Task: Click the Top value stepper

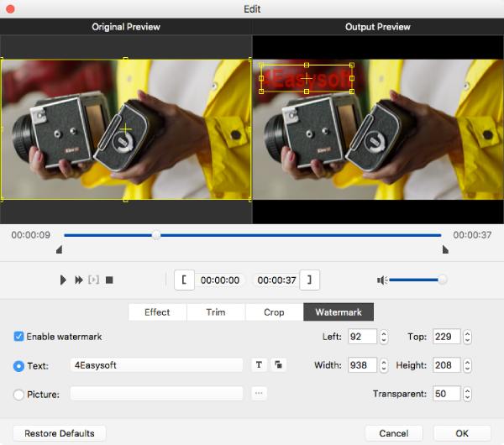Action: point(467,337)
